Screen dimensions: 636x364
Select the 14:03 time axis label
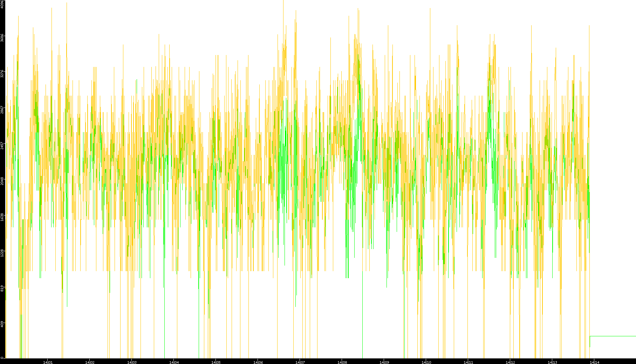[132, 362]
